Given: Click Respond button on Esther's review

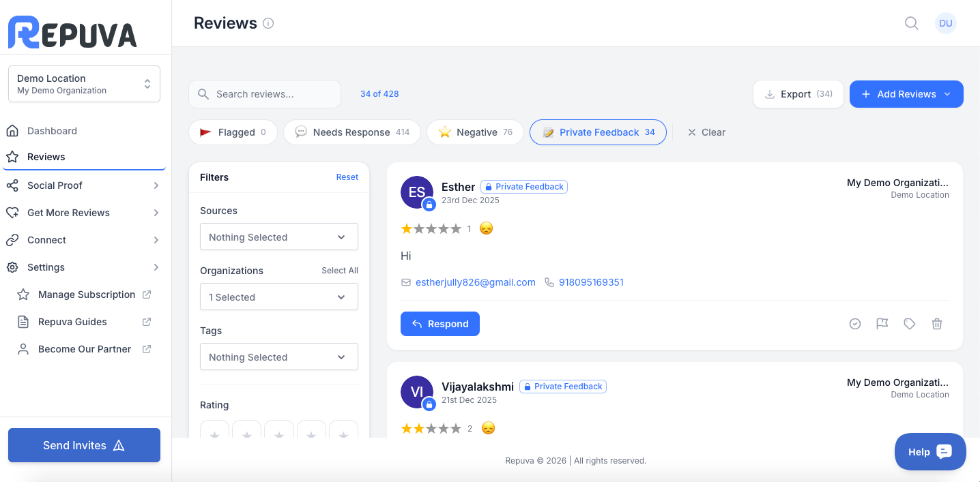Looking at the screenshot, I should pos(440,324).
